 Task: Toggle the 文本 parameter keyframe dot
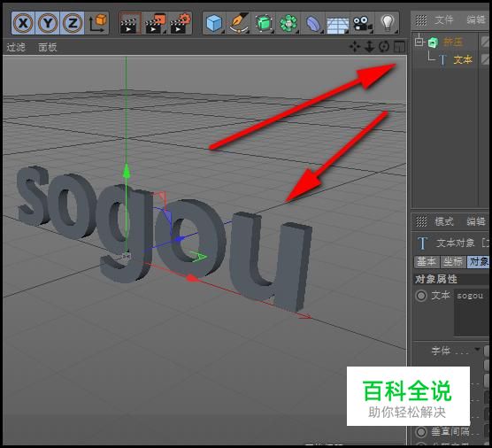tap(421, 296)
